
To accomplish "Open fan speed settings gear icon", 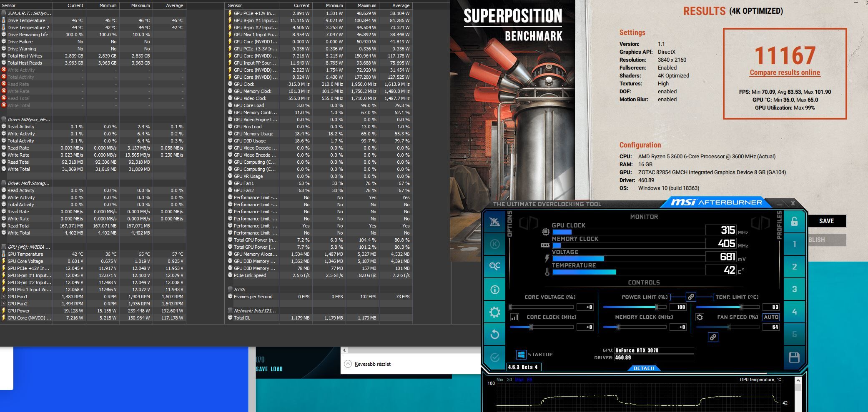I will click(x=700, y=317).
